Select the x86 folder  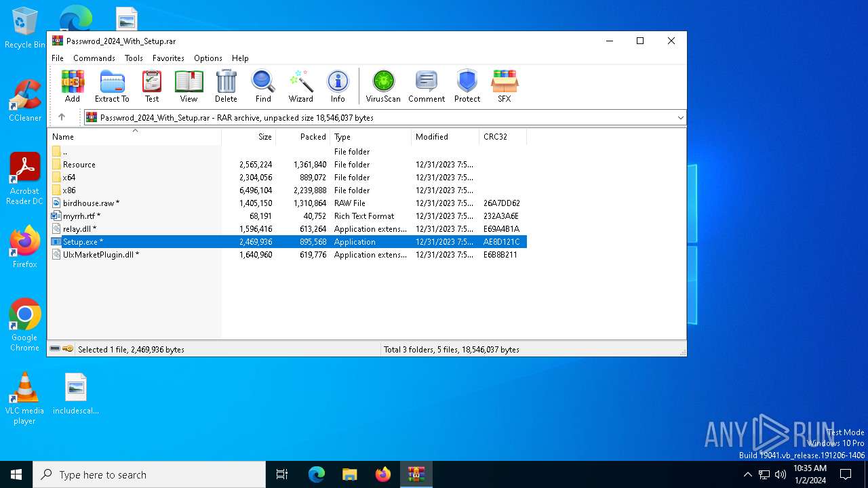pos(288,190)
